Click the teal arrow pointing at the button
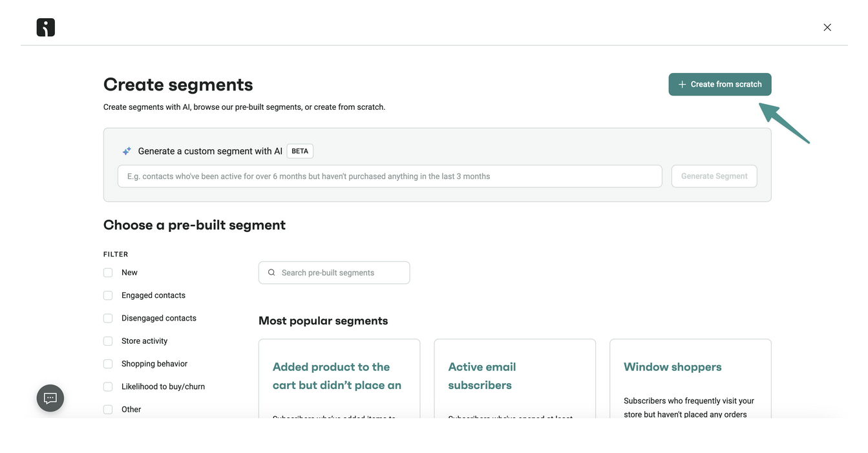Viewport: 868px width, 453px height. point(783,123)
